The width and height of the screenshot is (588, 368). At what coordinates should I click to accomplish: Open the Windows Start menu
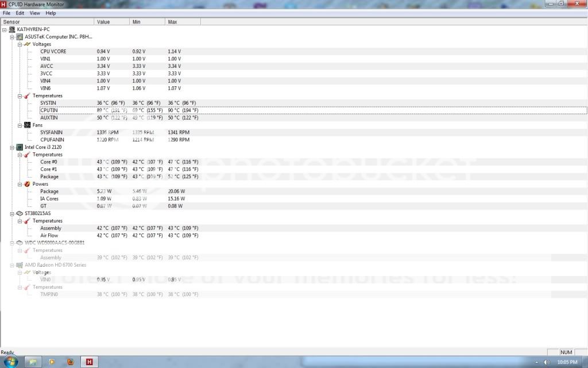click(10, 361)
